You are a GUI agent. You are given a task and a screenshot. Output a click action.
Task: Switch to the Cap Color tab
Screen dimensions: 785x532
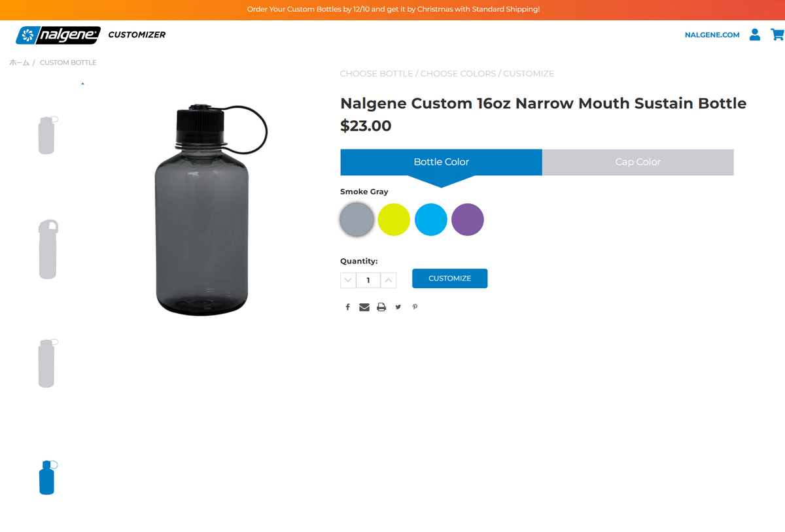pos(638,162)
